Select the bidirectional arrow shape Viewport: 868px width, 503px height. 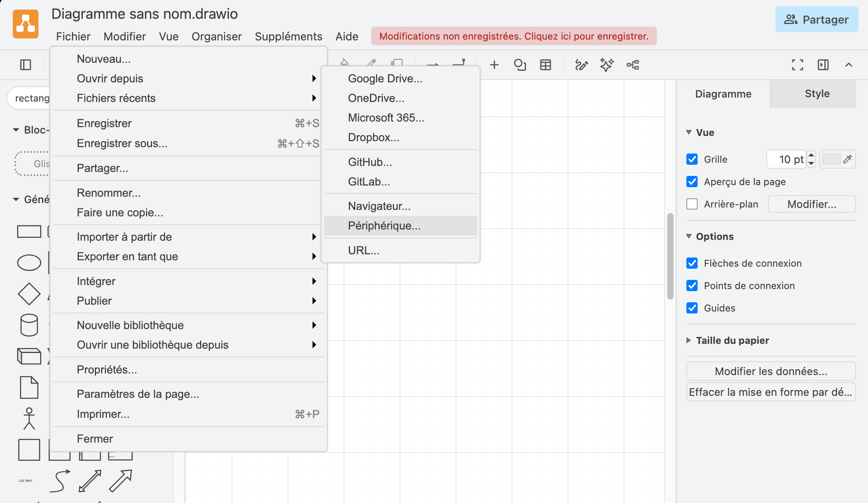click(90, 481)
